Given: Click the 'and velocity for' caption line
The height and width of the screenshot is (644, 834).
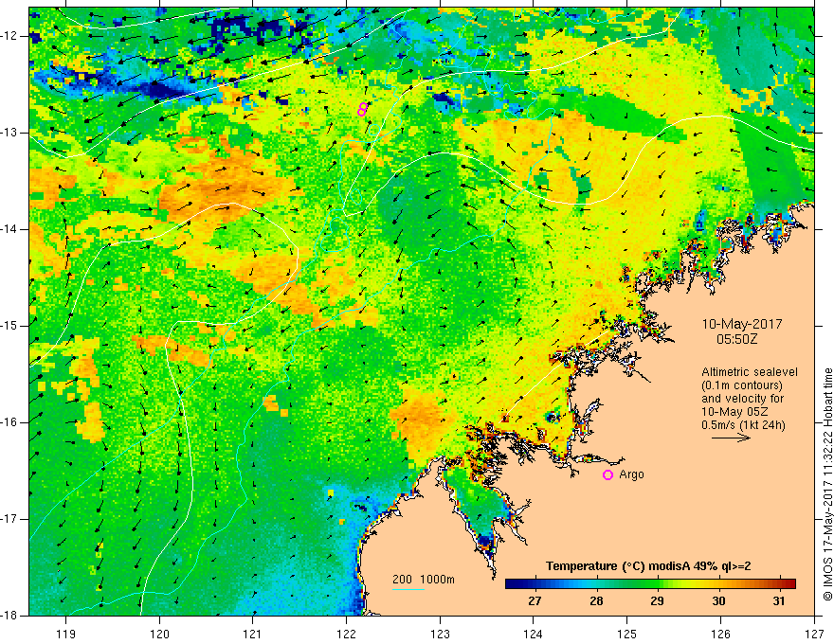Looking at the screenshot, I should pyautogui.click(x=743, y=399).
